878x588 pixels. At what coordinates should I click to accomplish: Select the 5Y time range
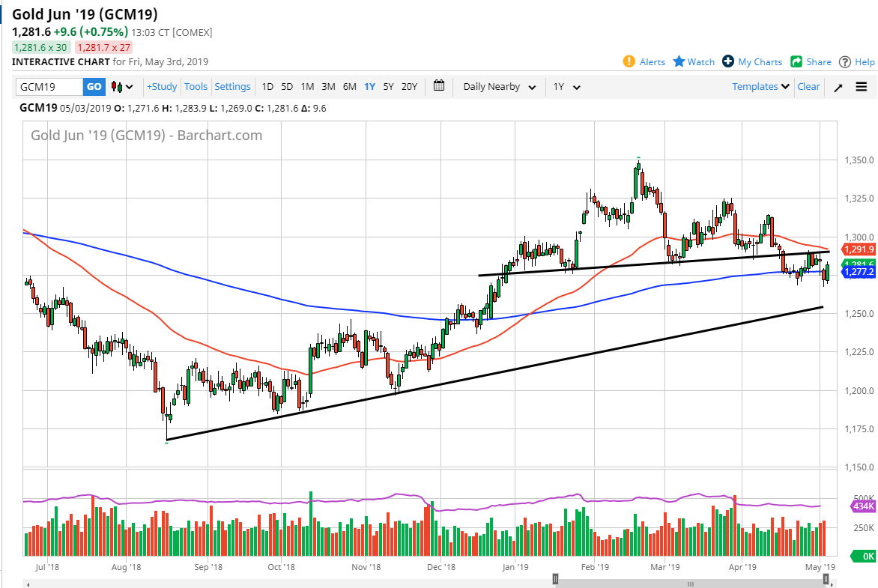tap(388, 87)
